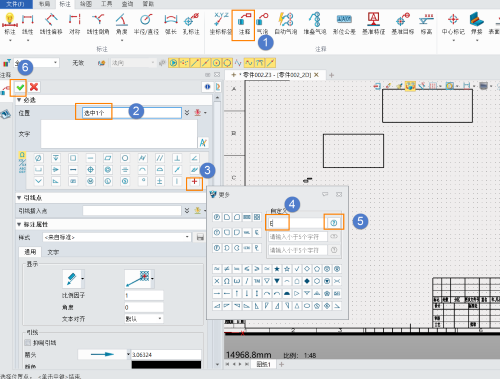Switch to the 文字 tab
Screen dimensions: 500x379
tap(53, 252)
